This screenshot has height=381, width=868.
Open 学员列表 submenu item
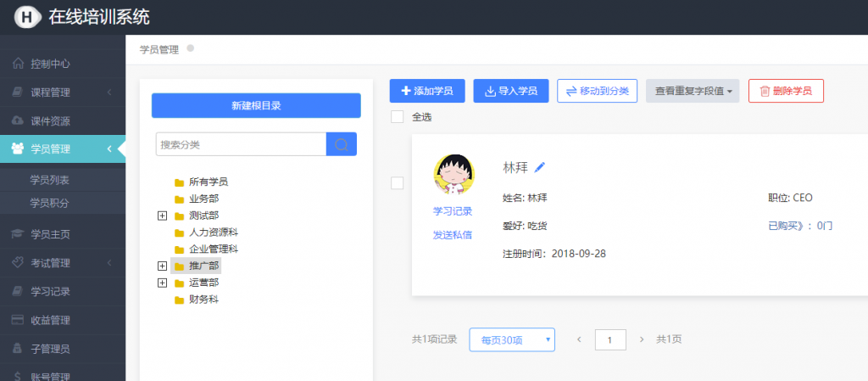coord(49,180)
